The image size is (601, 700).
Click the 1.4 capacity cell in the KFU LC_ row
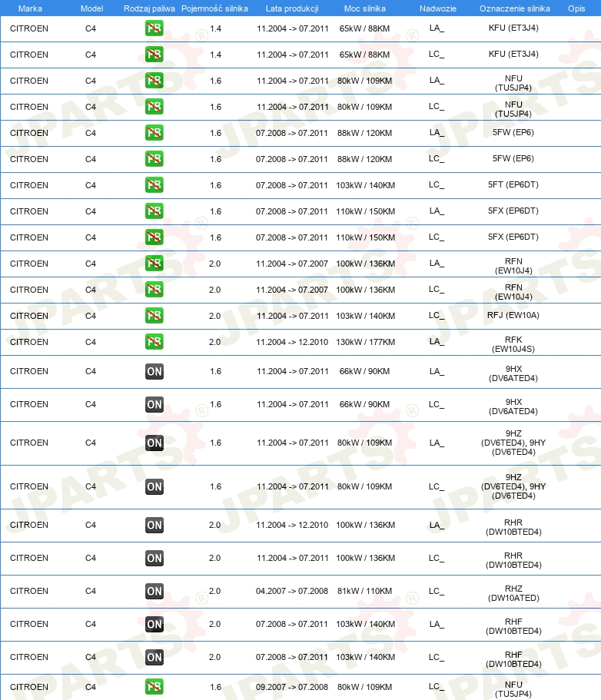(216, 55)
